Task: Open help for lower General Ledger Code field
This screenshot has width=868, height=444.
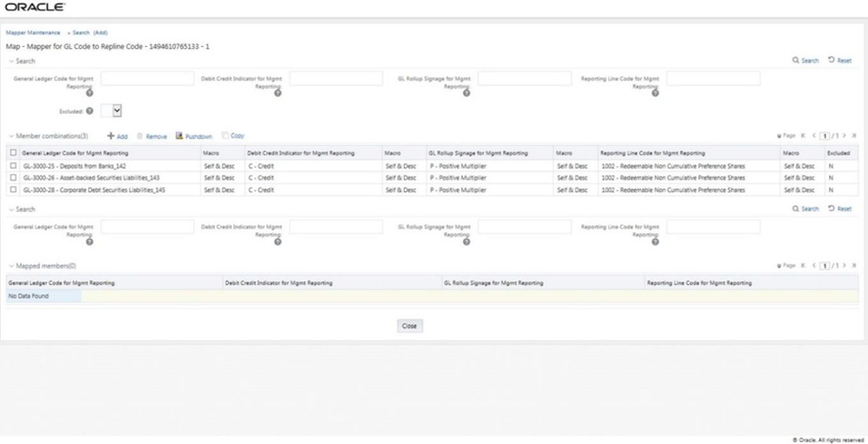Action: coord(89,242)
